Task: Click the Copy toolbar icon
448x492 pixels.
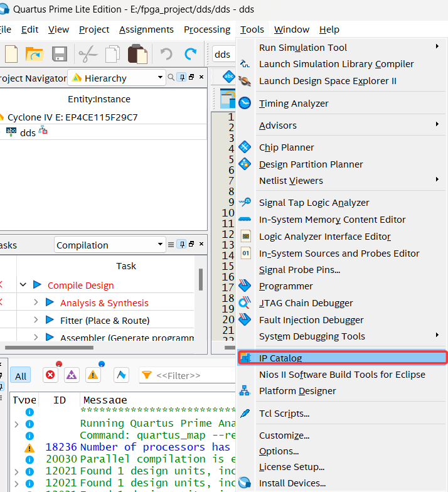Action: (112, 54)
